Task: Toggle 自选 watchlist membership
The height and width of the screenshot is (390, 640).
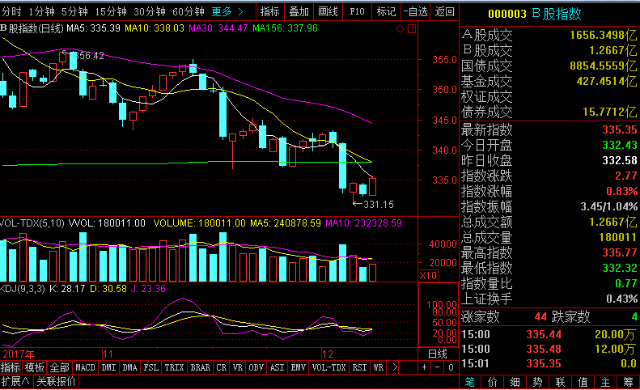Action: (x=416, y=11)
